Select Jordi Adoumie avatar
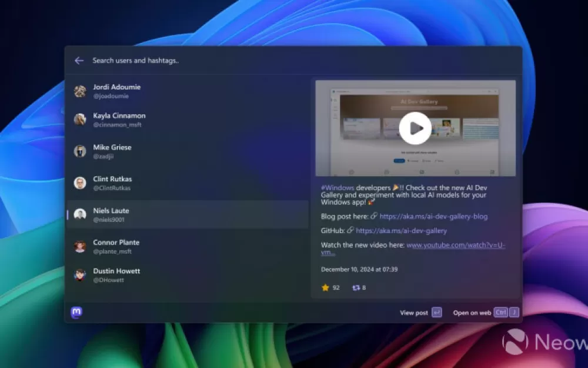The image size is (588, 368). point(80,91)
